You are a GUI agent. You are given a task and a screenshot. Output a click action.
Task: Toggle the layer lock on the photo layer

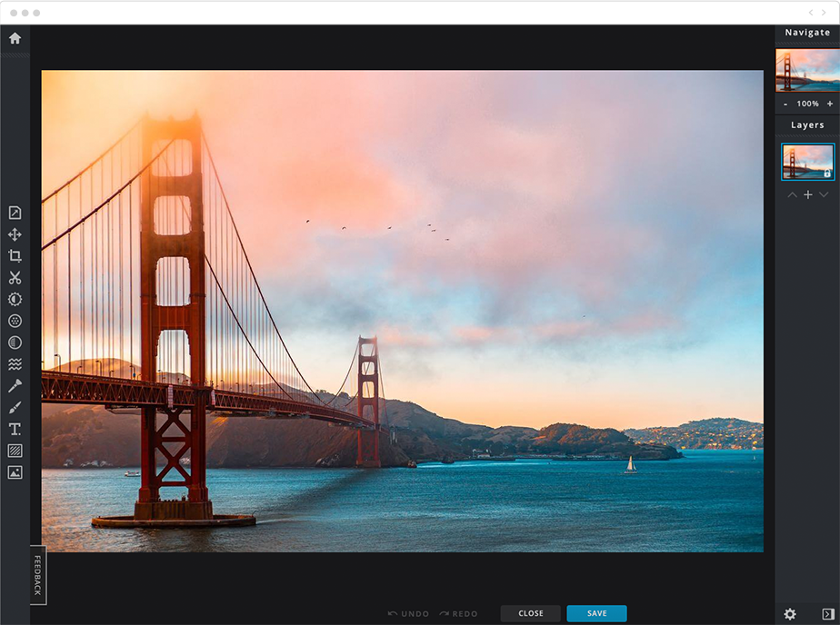click(x=826, y=173)
